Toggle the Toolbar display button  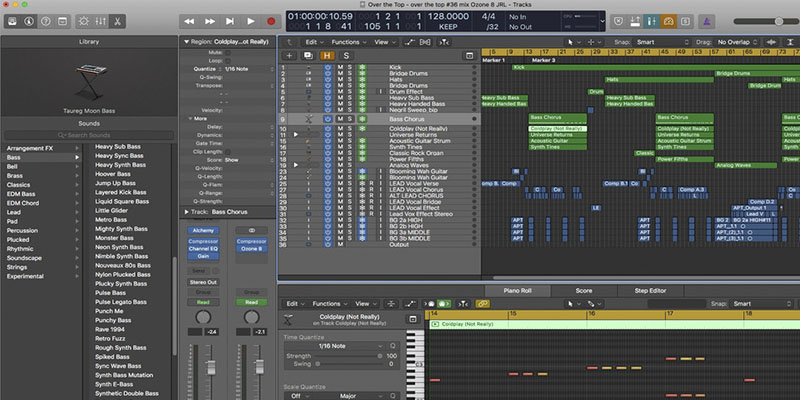click(x=62, y=21)
